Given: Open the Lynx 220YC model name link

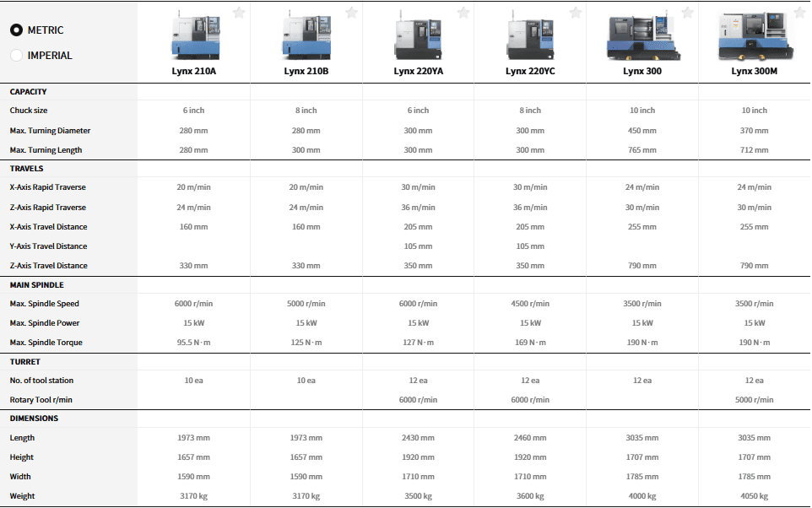Looking at the screenshot, I should pos(530,72).
